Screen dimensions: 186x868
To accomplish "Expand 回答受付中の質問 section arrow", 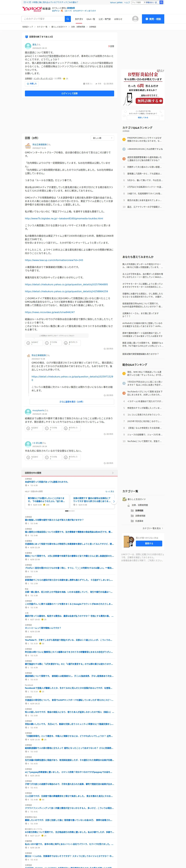I will 113,473.
